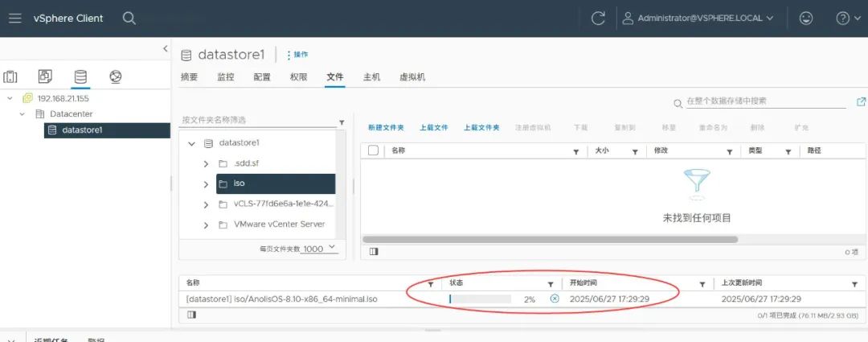Toggle file list column chooser icon

[x=374, y=252]
